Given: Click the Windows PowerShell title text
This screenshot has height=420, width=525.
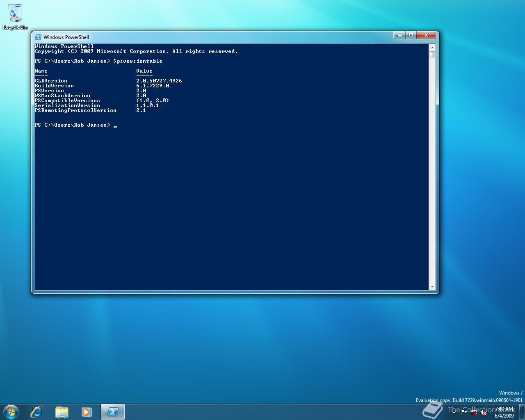Looking at the screenshot, I should (66, 37).
